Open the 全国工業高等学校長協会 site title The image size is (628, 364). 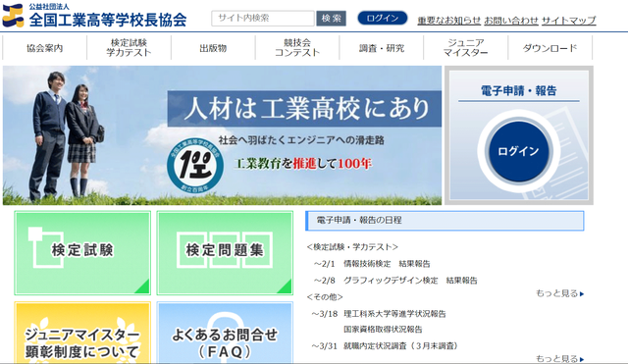pyautogui.click(x=108, y=20)
